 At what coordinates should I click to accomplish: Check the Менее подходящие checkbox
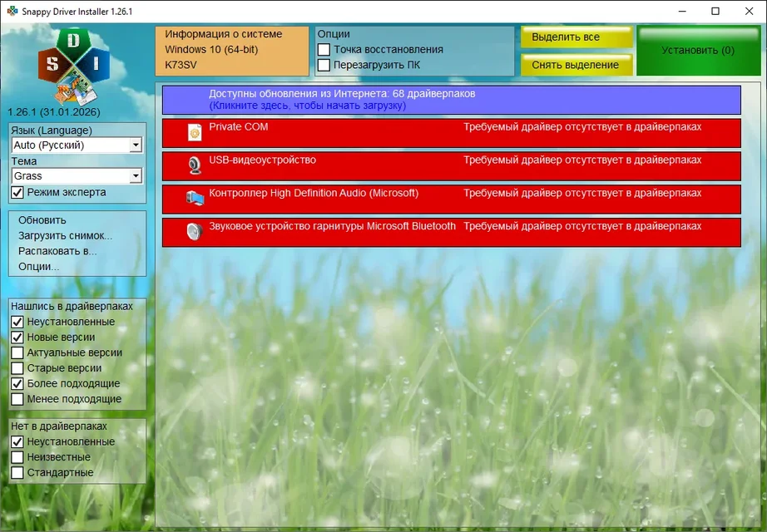[17, 399]
